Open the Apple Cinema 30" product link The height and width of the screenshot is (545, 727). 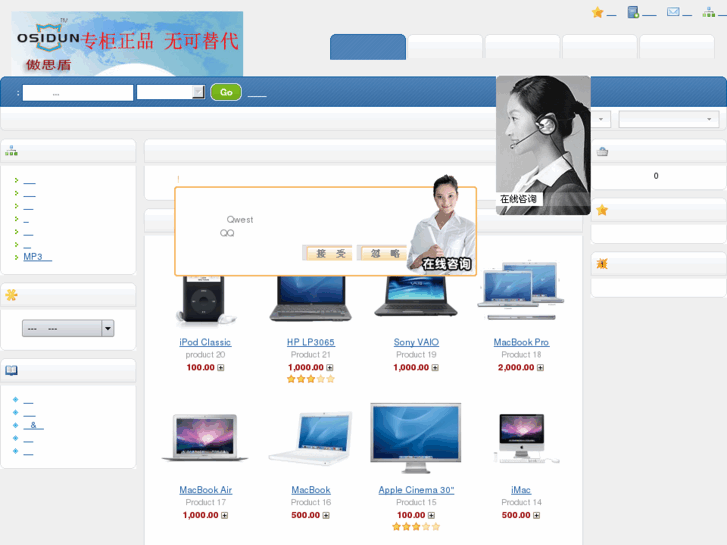coord(416,490)
